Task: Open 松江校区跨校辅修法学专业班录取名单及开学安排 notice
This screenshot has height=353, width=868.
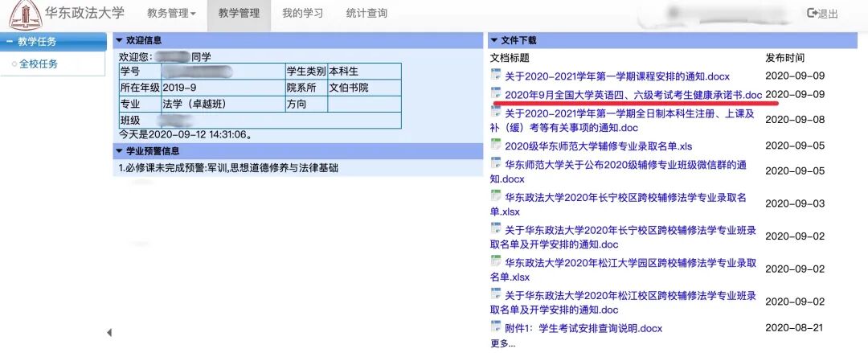Action: [x=624, y=302]
